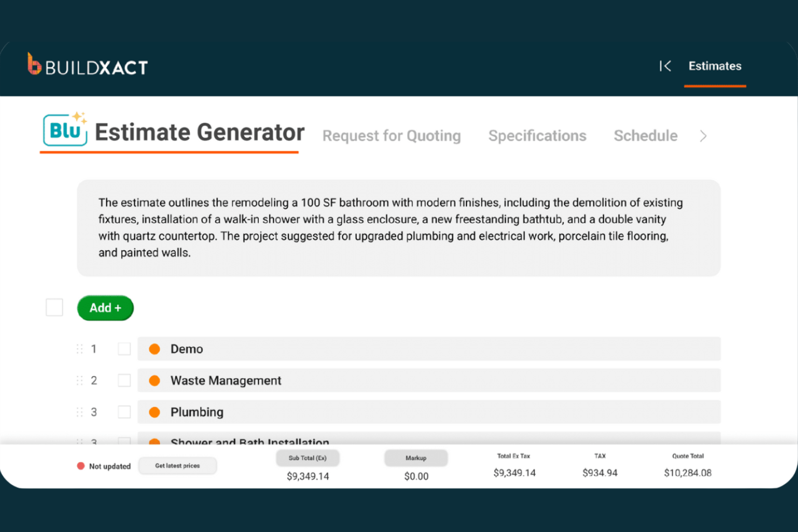Click the orange dot beside Shower and Bath Installation
This screenshot has width=798, height=532.
(x=155, y=442)
